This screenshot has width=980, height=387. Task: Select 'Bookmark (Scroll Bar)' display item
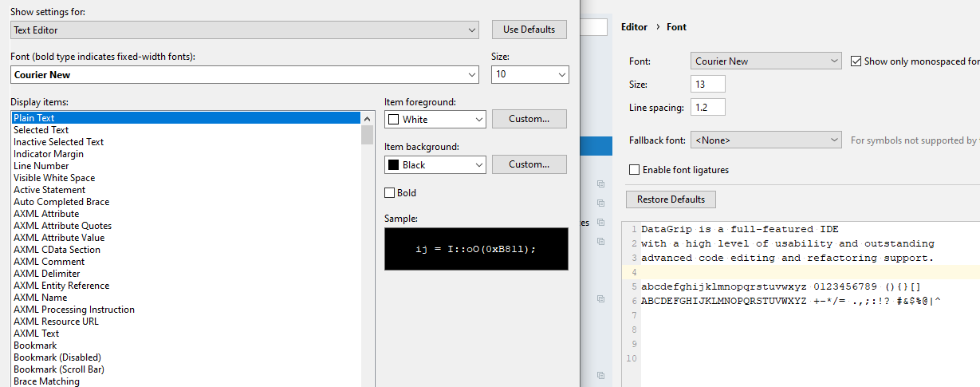(186, 369)
